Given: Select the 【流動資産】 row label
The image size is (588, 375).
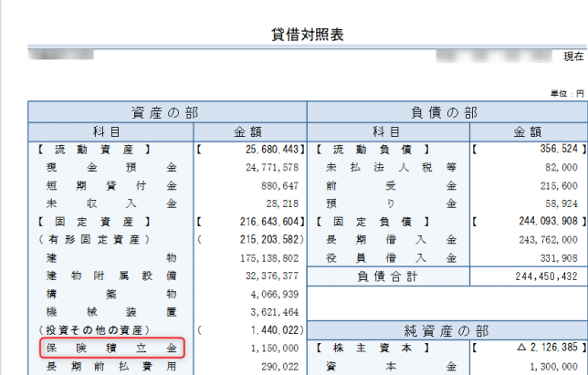Looking at the screenshot, I should [93, 150].
